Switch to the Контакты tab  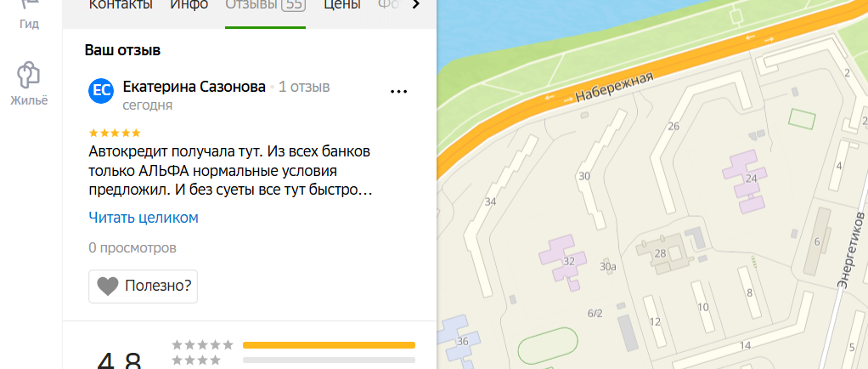click(x=120, y=5)
